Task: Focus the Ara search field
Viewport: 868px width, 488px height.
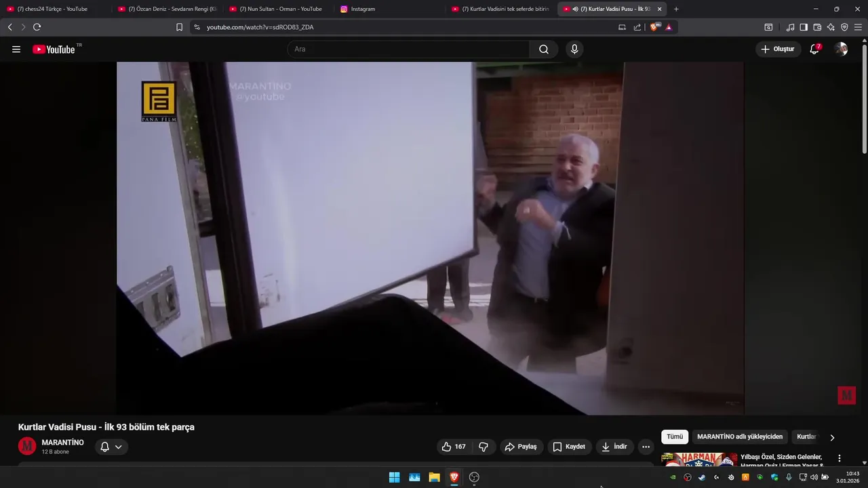Action: point(408,49)
